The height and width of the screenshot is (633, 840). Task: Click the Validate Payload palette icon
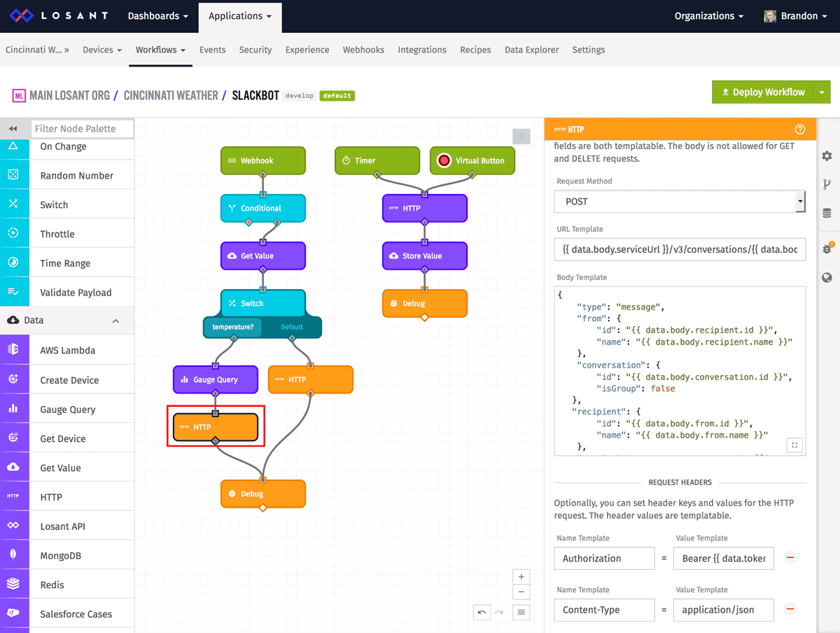[x=13, y=292]
